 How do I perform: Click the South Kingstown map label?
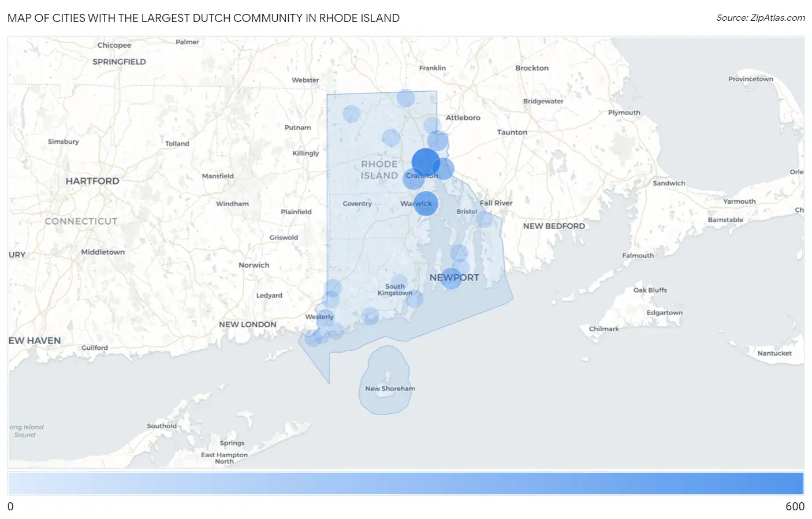395,290
